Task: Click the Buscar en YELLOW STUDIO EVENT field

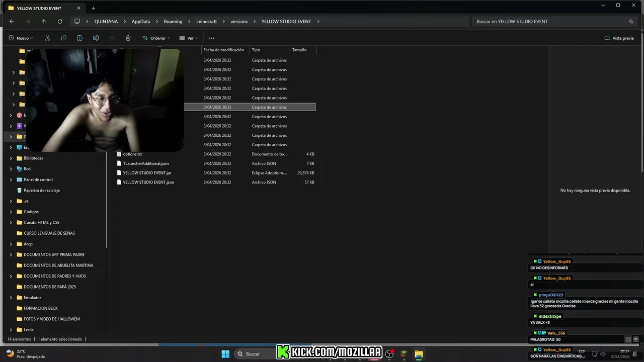Action: (555, 21)
